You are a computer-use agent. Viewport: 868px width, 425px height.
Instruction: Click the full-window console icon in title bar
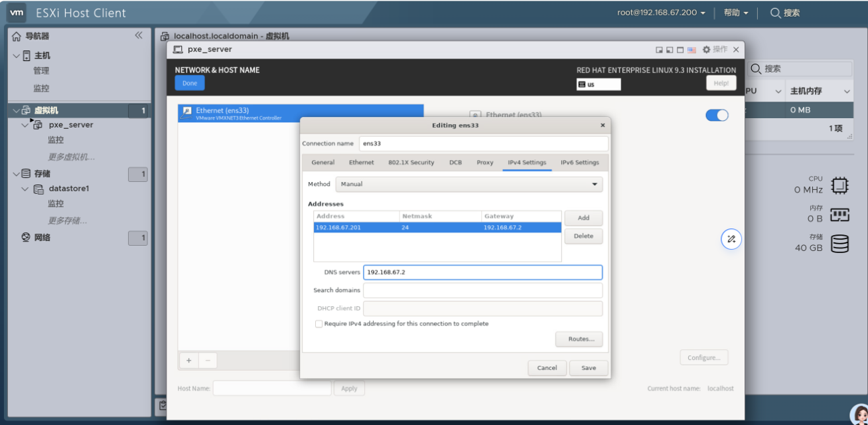coord(680,50)
